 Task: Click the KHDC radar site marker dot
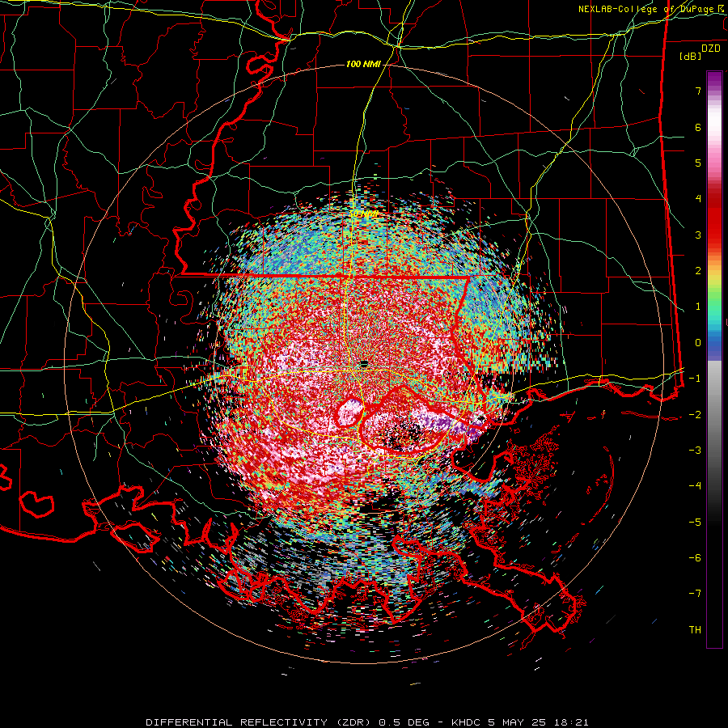tap(364, 363)
